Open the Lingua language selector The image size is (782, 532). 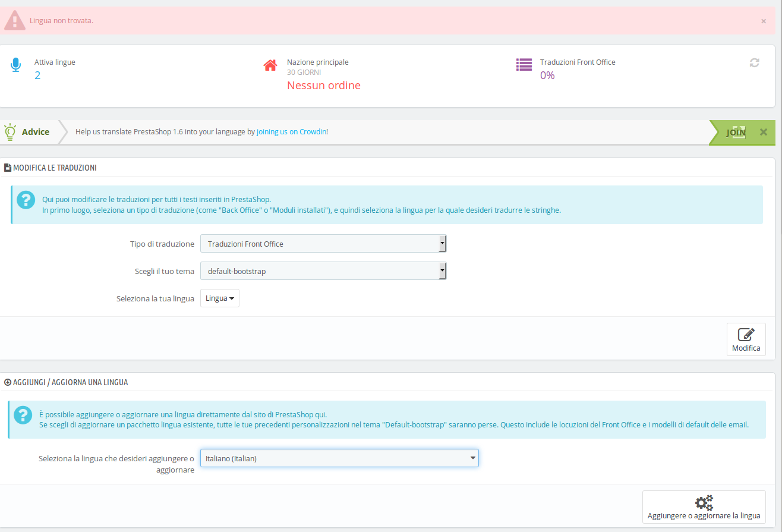[220, 298]
